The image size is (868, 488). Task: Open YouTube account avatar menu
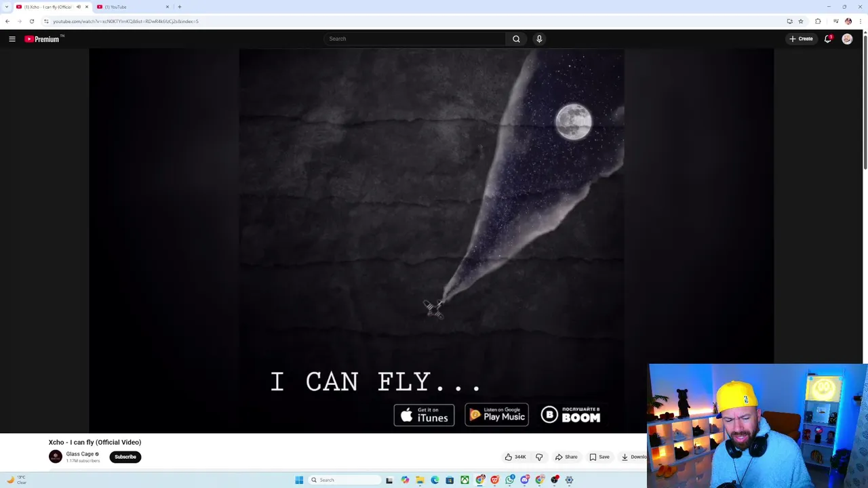[847, 39]
